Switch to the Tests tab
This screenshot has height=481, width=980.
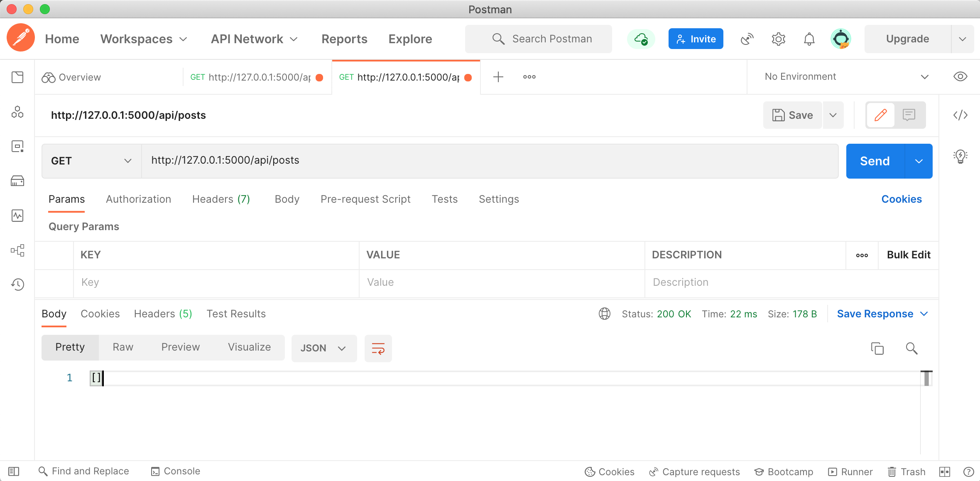click(444, 199)
